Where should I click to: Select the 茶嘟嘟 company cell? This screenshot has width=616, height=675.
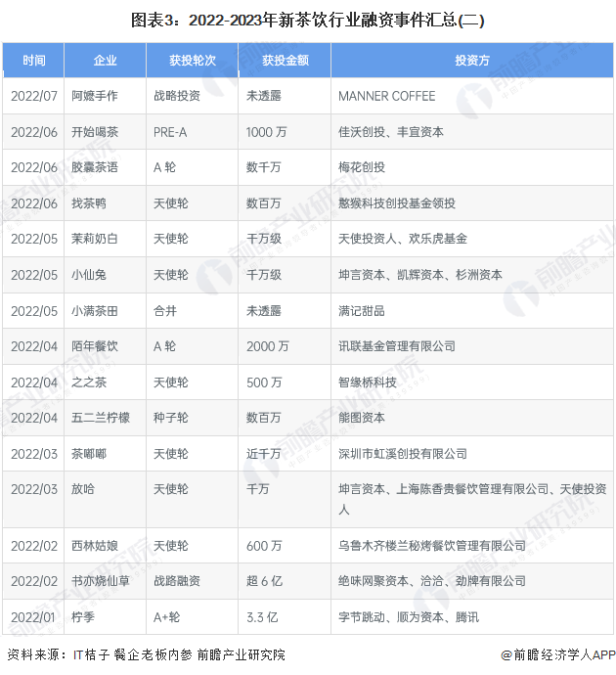coord(89,453)
